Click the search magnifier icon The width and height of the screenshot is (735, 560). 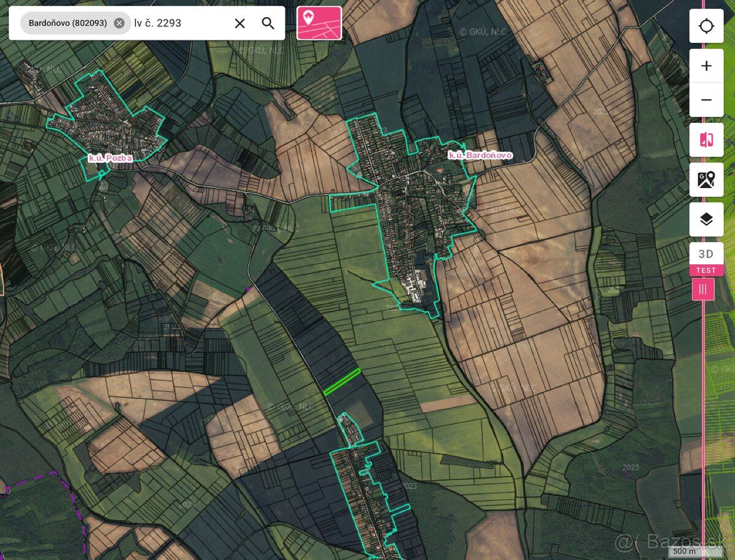268,23
